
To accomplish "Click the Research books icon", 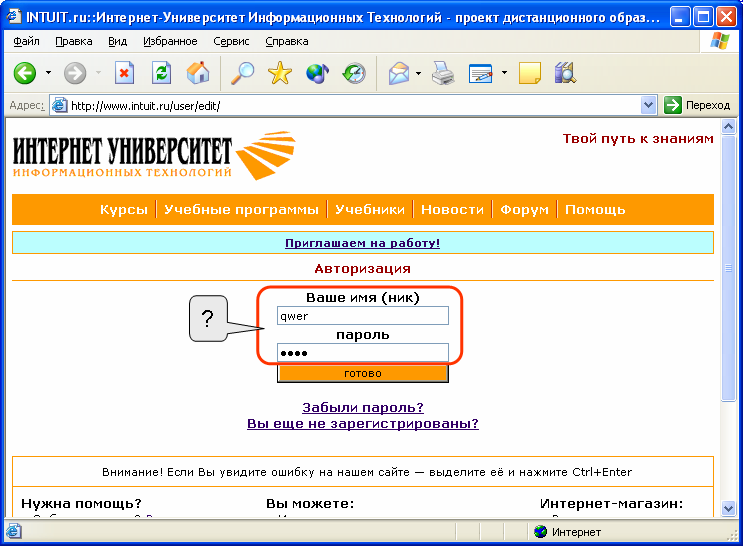I will [565, 73].
